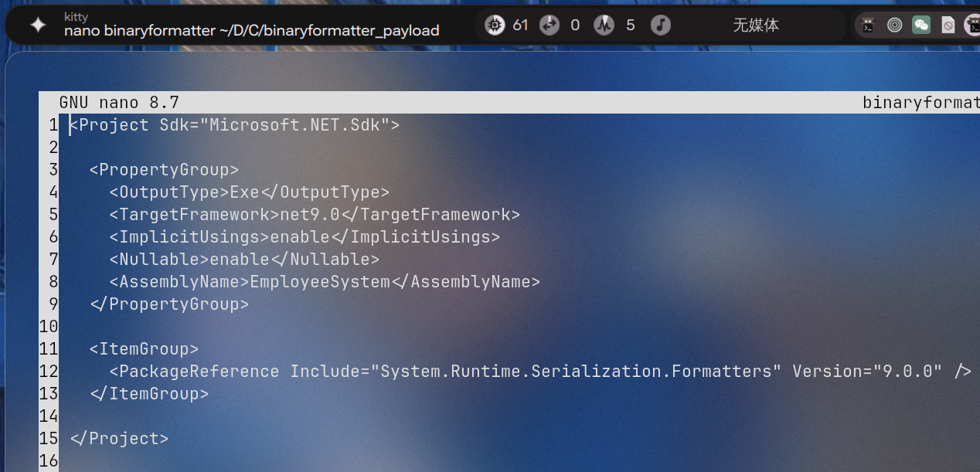Click the blocked document tray icon
The height and width of the screenshot is (472, 980).
point(948,25)
